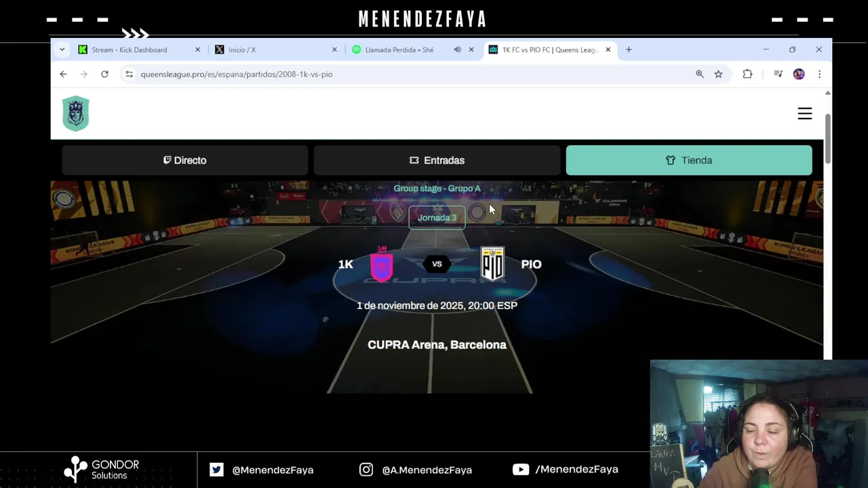Click the YouTube icon in stream overlay

[x=521, y=469]
